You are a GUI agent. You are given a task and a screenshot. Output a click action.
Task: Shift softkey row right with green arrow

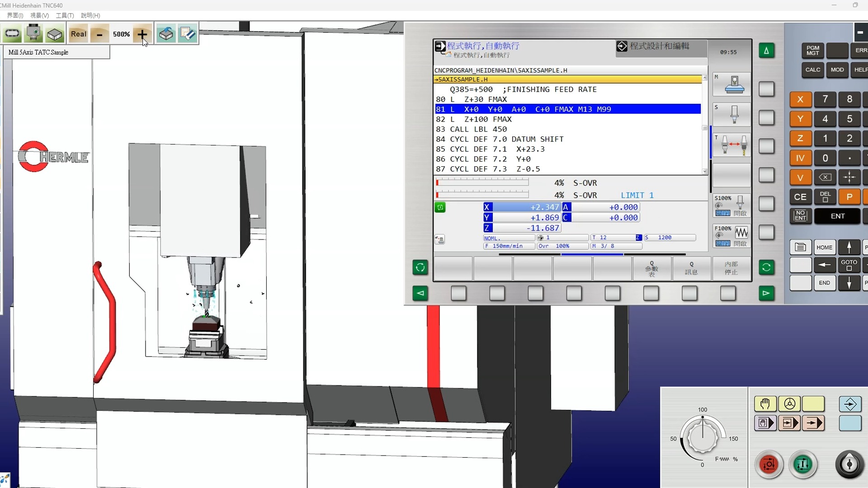click(766, 293)
